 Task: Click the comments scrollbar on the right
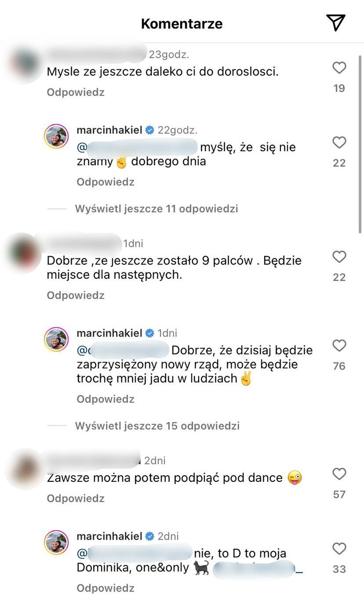(361, 141)
